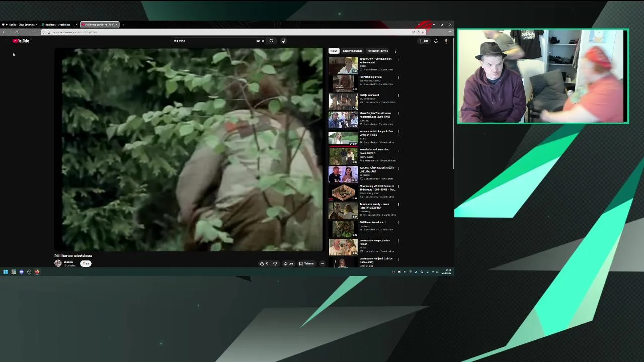The image size is (644, 362).
Task: Select the third filter chip beside Kaikki
Action: pos(377,51)
